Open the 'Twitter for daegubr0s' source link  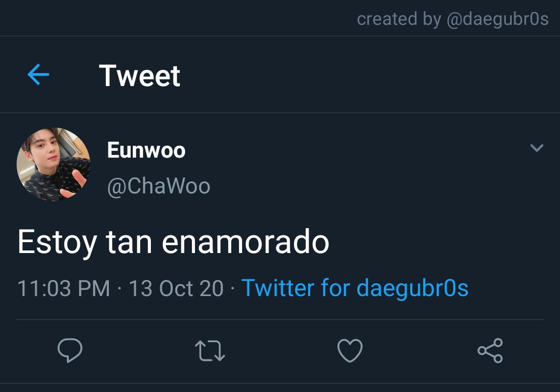coord(355,288)
